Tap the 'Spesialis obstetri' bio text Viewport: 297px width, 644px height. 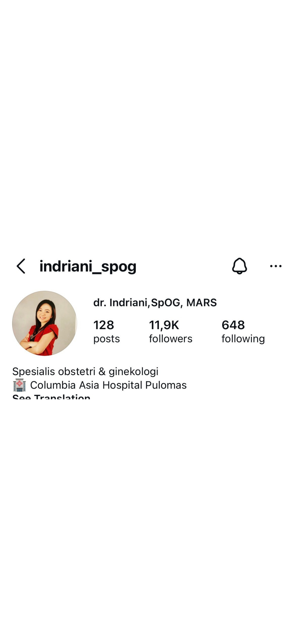coord(54,372)
